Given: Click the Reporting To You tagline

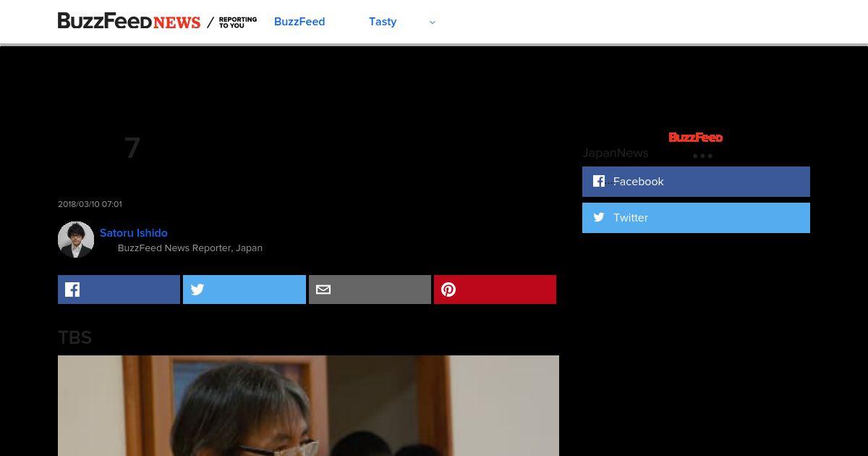Looking at the screenshot, I should pyautogui.click(x=238, y=22).
